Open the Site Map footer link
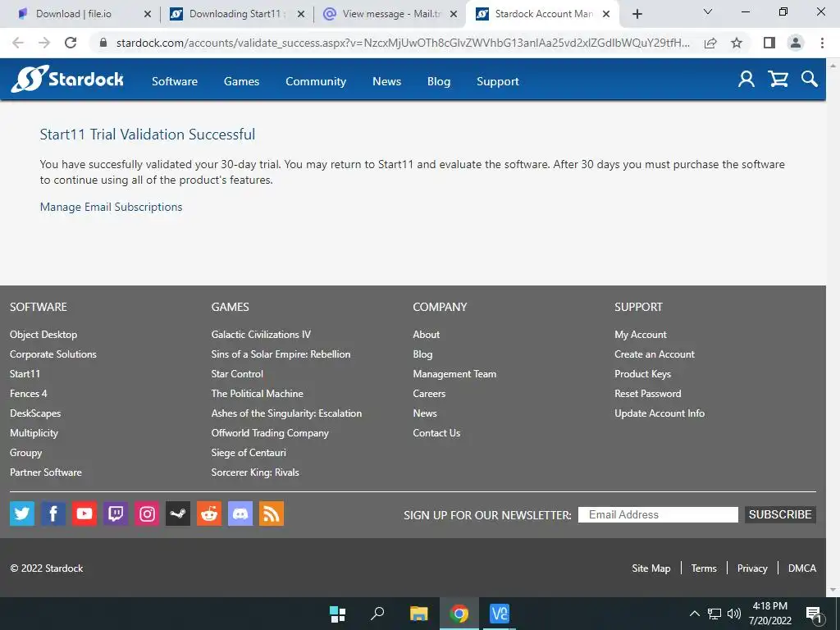Screen dimensions: 840x630 [651, 568]
